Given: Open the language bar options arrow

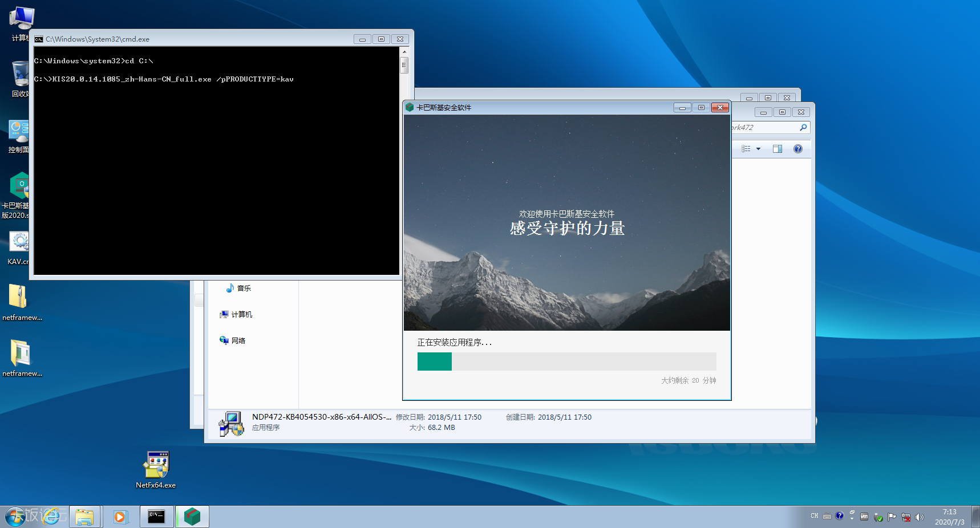Looking at the screenshot, I should pos(852,519).
